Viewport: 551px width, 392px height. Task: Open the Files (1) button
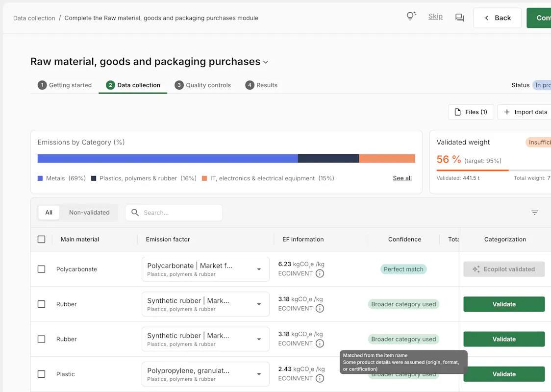(471, 112)
